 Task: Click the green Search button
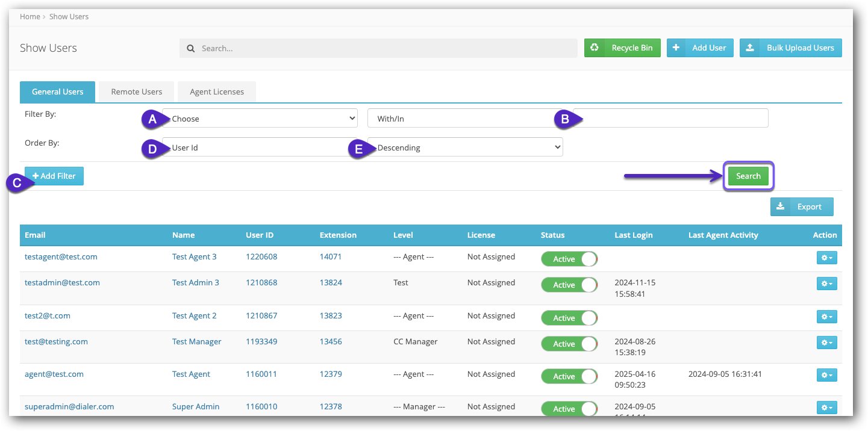(x=748, y=176)
